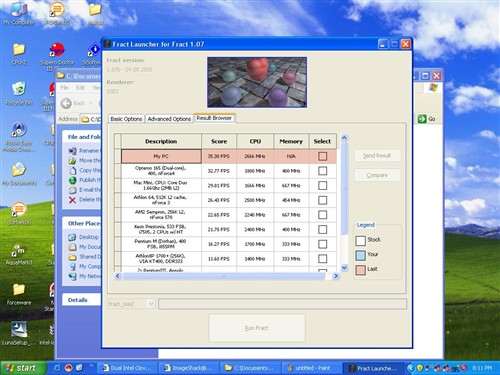This screenshot has height=375, width=500.
Task: Open the LunaSetup desktop icon
Action: (x=19, y=333)
